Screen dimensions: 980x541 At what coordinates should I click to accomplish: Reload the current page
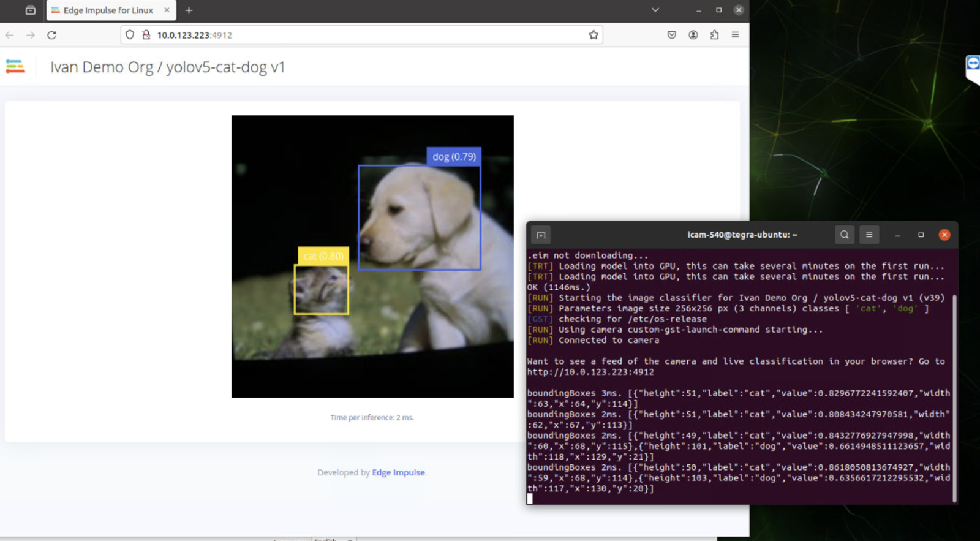tap(52, 35)
